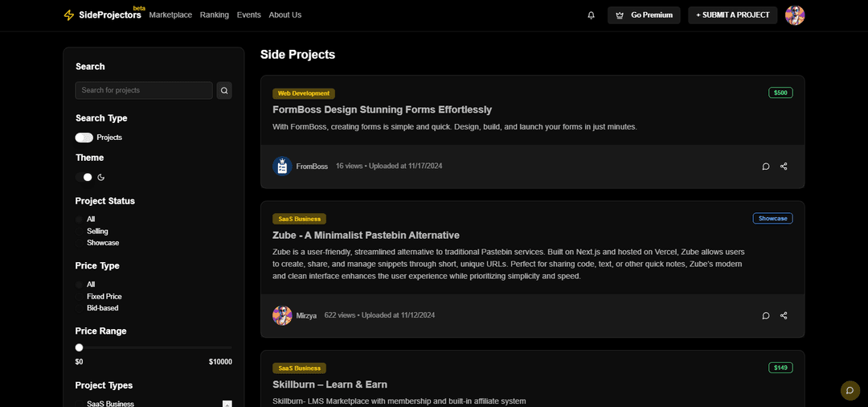
Task: Toggle the dark theme switch
Action: click(x=84, y=177)
